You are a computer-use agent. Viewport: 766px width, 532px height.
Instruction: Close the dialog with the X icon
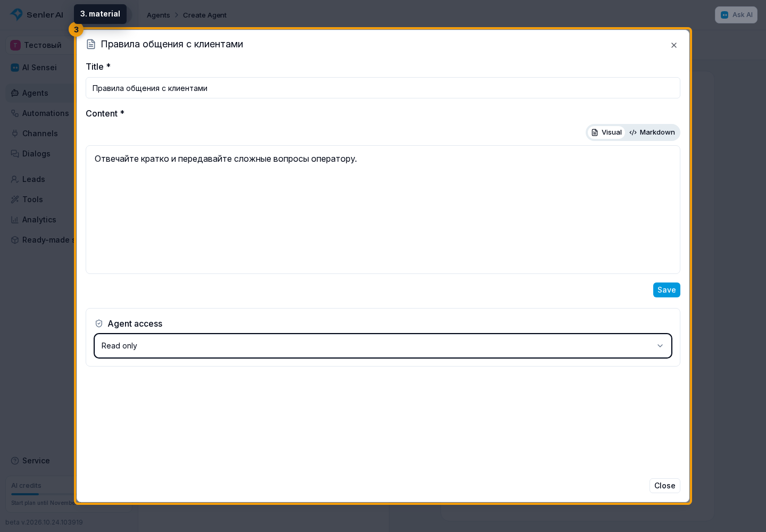click(x=674, y=45)
